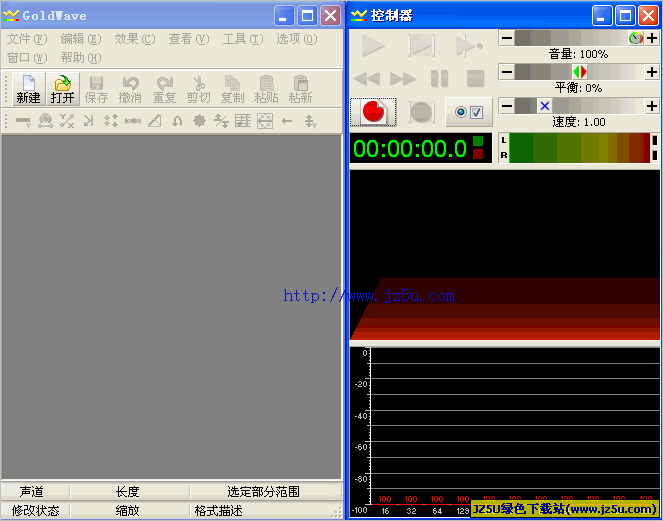This screenshot has height=521, width=663.
Task: Click the red Record-new-file button
Action: (x=373, y=112)
